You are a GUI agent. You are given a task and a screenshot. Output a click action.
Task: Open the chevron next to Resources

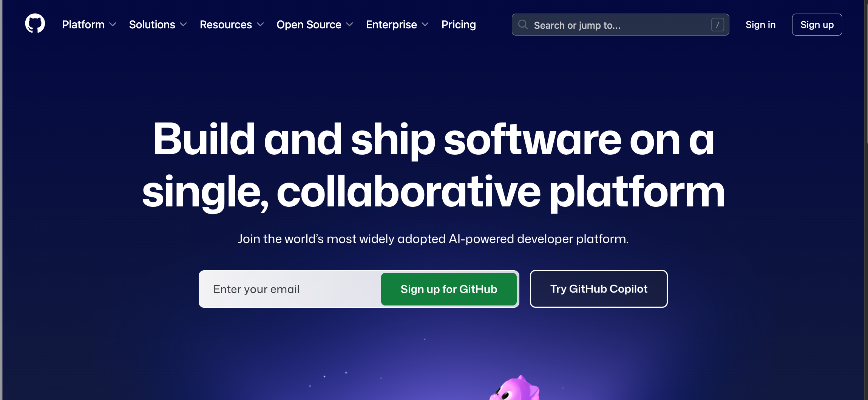260,25
